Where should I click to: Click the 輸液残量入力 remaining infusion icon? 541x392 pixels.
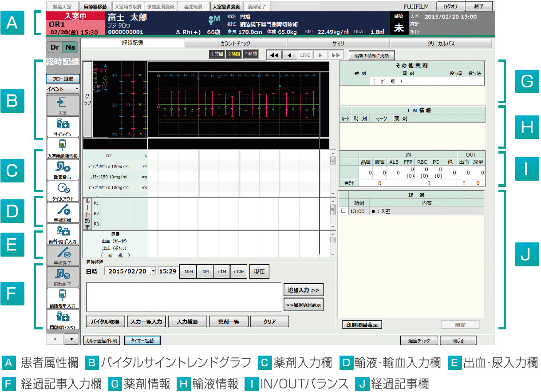pyautogui.click(x=63, y=298)
